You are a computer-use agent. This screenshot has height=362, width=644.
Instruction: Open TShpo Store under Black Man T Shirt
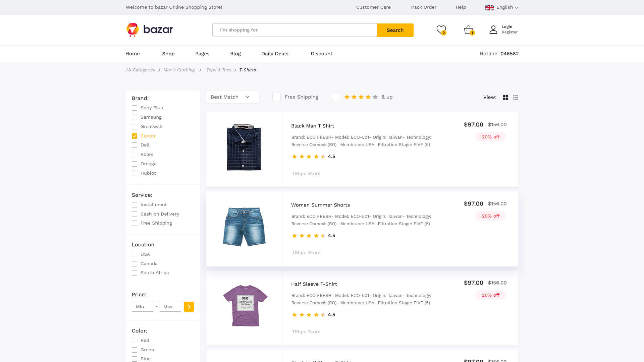pos(306,174)
